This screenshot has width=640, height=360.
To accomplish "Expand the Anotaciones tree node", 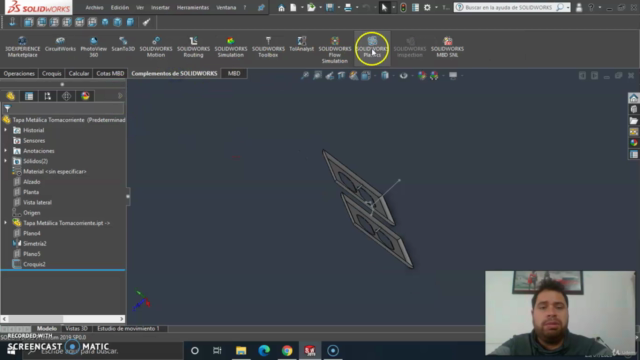I will [6, 151].
